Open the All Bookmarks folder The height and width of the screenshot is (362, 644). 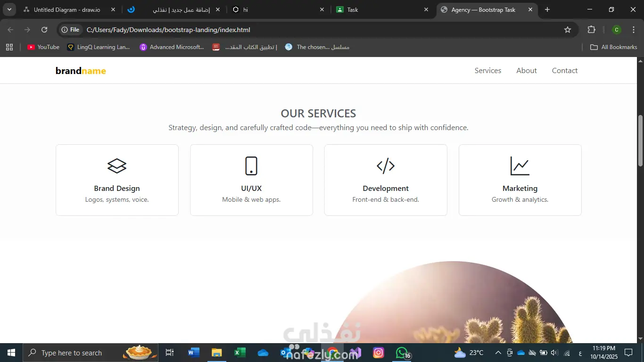coord(614,47)
